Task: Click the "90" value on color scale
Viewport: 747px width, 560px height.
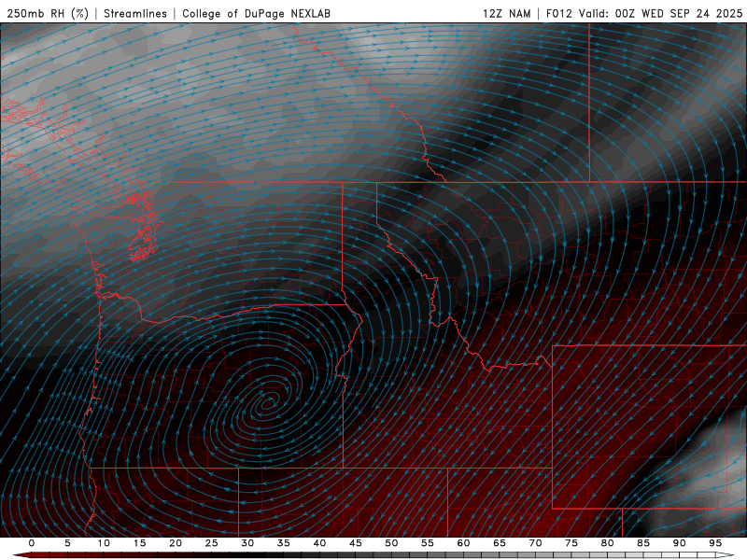Action: 680,543
